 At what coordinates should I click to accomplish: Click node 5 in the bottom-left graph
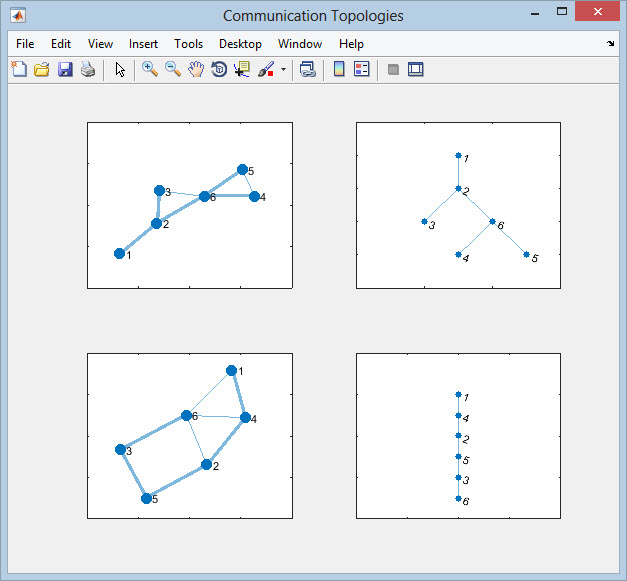tap(146, 499)
